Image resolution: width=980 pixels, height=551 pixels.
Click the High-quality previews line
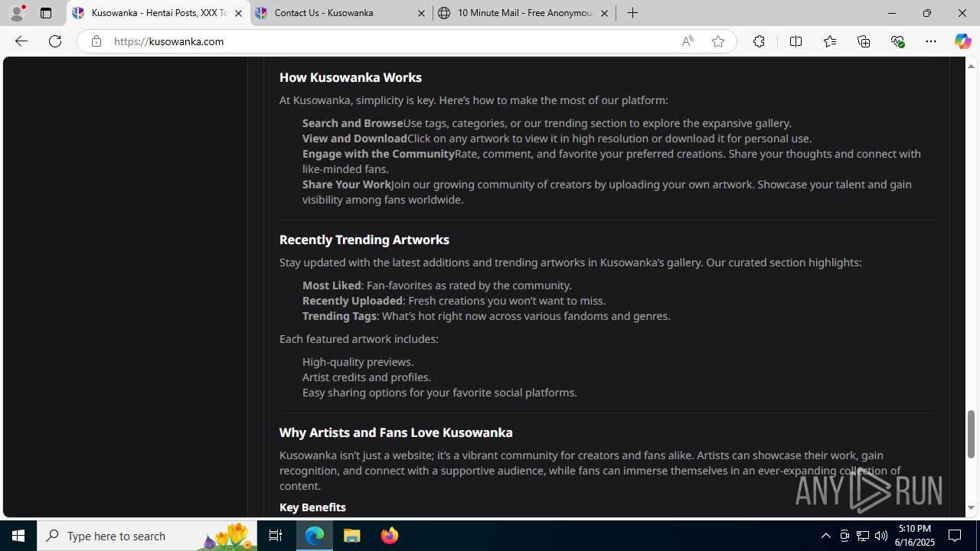358,362
